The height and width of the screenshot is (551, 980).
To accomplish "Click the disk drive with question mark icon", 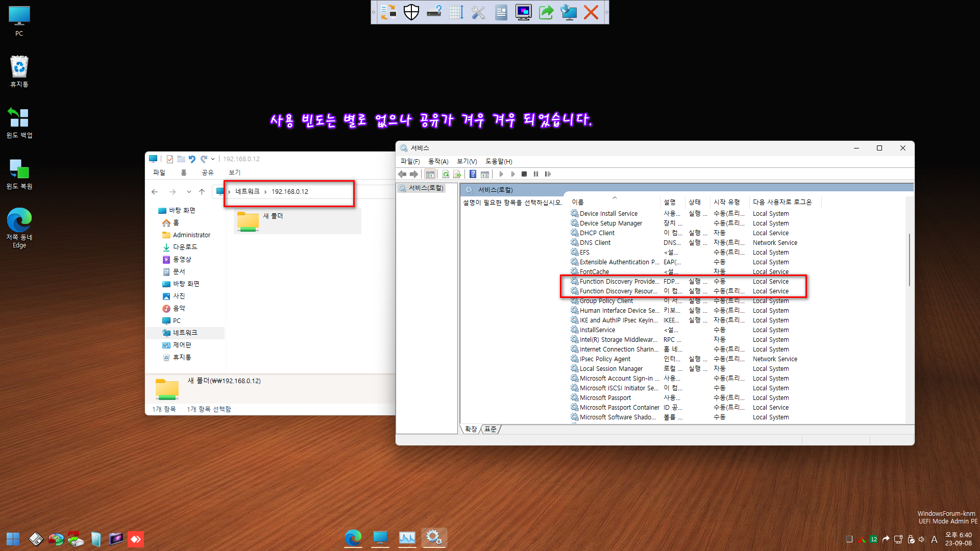I will tap(434, 12).
